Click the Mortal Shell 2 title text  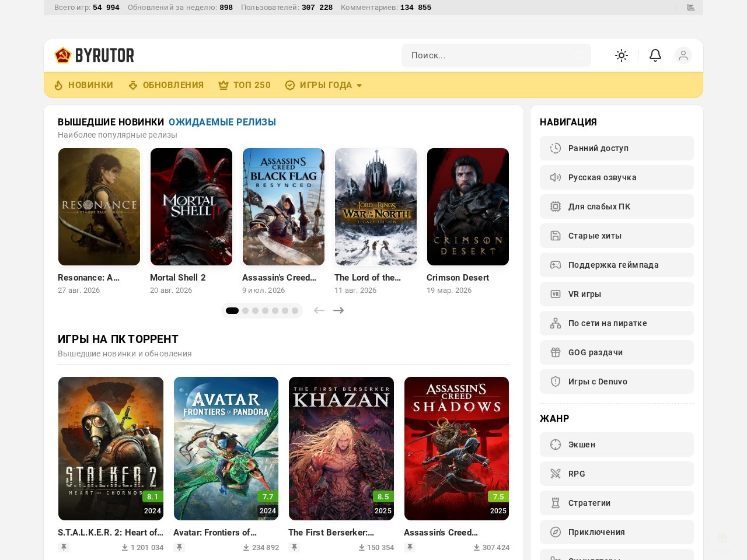(178, 278)
